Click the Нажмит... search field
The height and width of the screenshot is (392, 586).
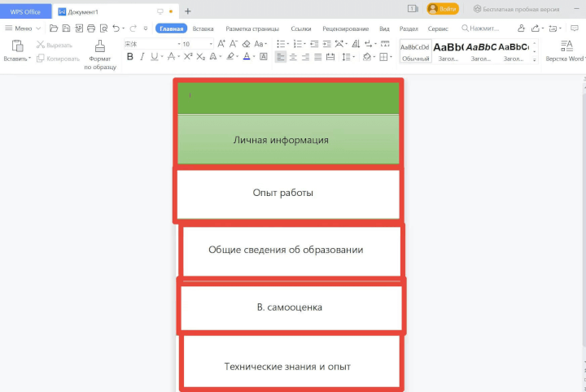point(481,28)
